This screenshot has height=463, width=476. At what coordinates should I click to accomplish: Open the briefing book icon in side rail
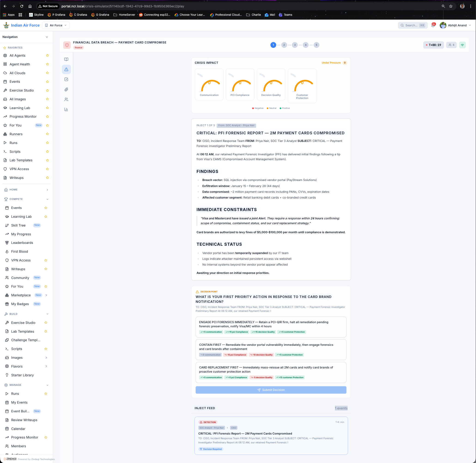66,59
